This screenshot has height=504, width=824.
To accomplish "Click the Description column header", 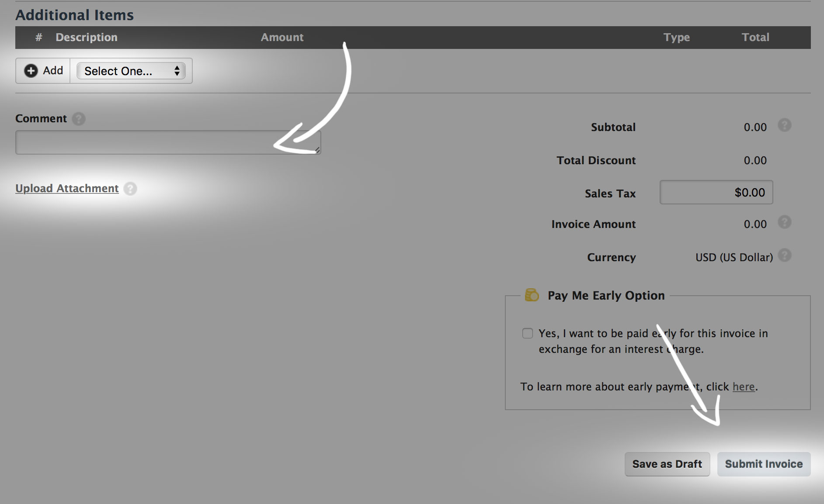I will (x=87, y=37).
